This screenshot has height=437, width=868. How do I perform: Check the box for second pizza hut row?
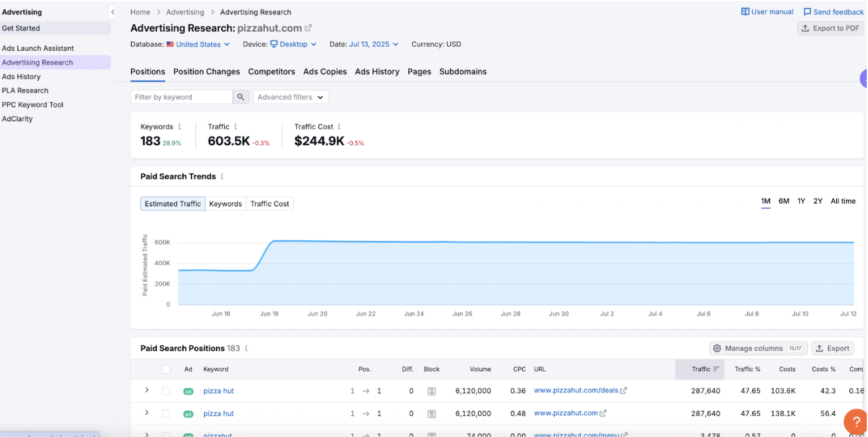(166, 413)
